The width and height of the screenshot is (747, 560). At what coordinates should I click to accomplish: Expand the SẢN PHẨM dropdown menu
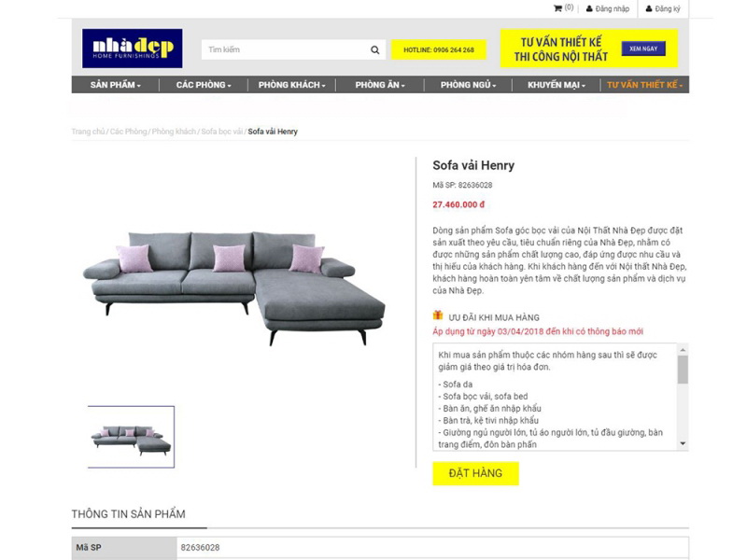pos(115,85)
